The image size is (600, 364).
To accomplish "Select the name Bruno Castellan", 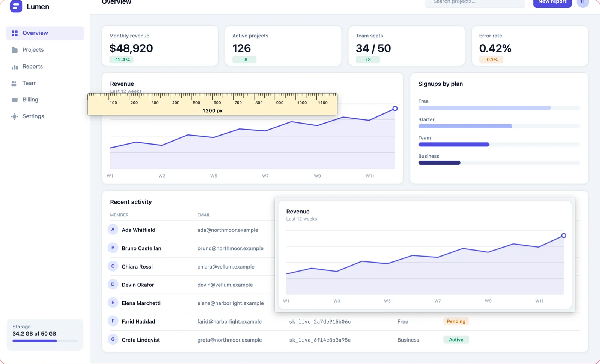I will coord(141,248).
